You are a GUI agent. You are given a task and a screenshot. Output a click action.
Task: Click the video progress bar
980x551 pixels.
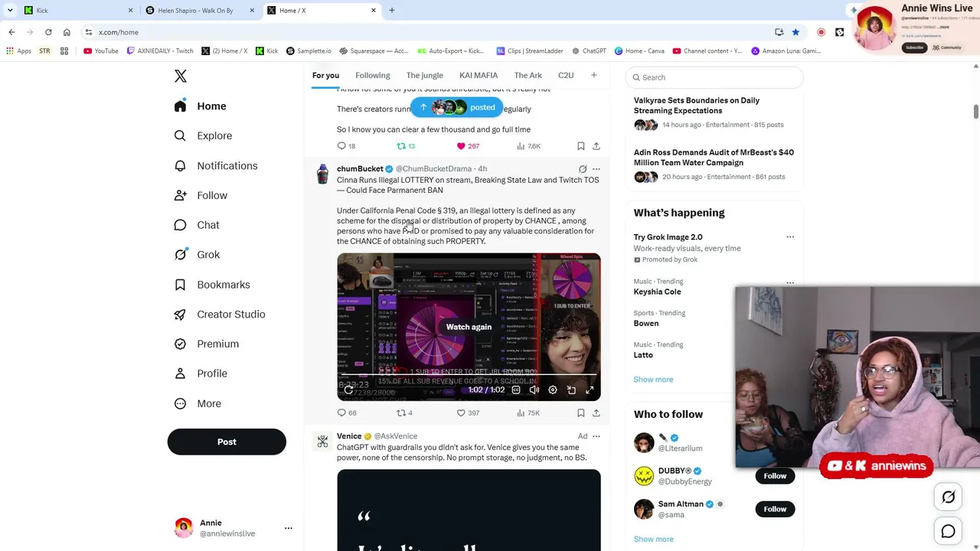pyautogui.click(x=469, y=375)
